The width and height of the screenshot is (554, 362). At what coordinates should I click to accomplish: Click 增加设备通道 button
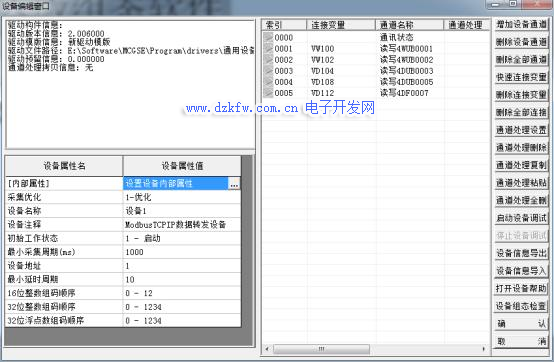(521, 24)
